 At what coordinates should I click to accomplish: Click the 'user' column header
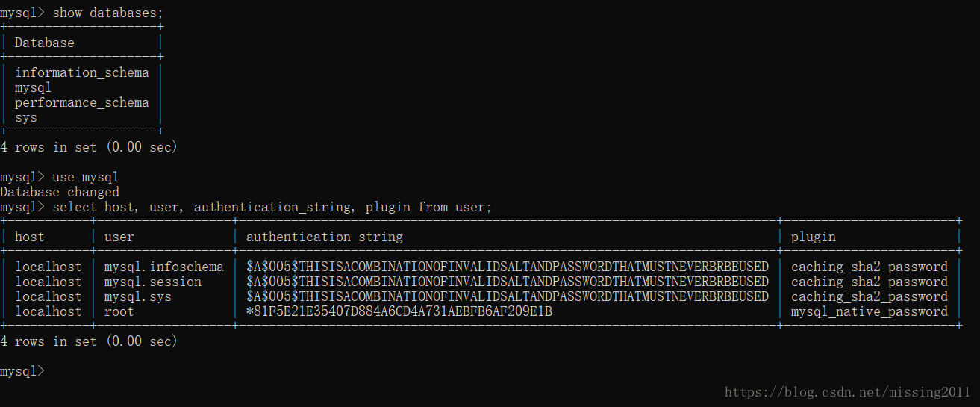(119, 237)
